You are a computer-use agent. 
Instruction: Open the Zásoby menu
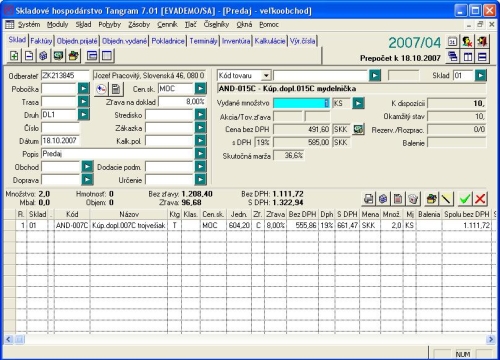click(139, 24)
